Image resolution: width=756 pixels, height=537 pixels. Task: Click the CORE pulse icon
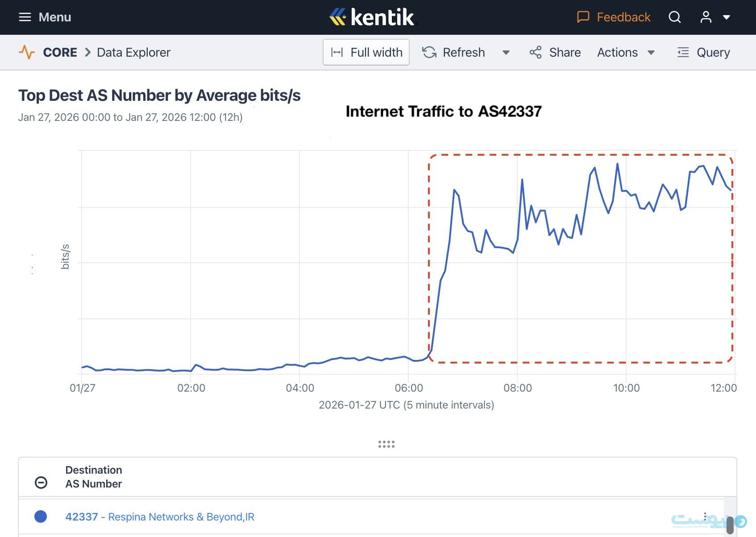click(x=27, y=52)
